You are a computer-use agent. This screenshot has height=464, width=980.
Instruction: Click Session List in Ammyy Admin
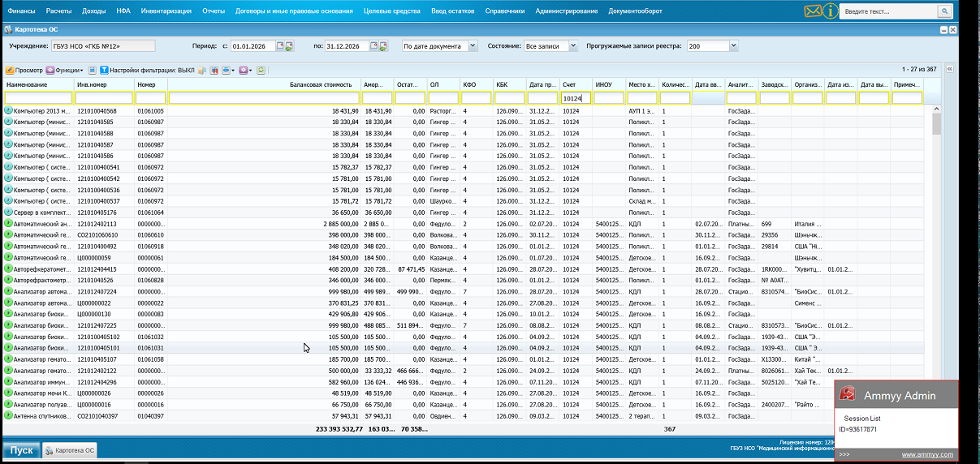point(862,419)
